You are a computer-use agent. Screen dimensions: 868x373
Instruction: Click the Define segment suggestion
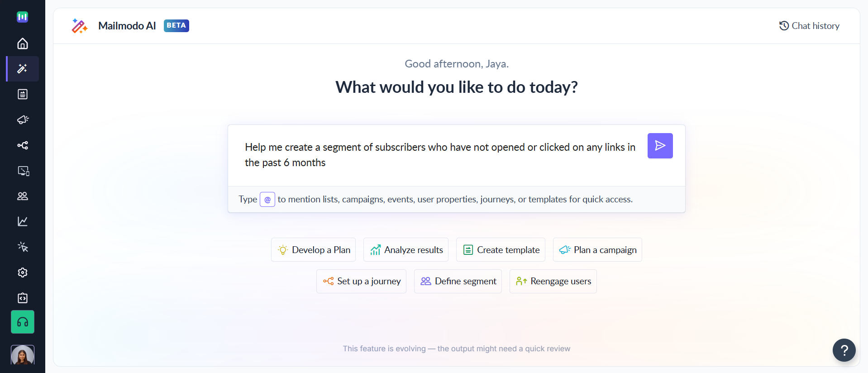[458, 281]
